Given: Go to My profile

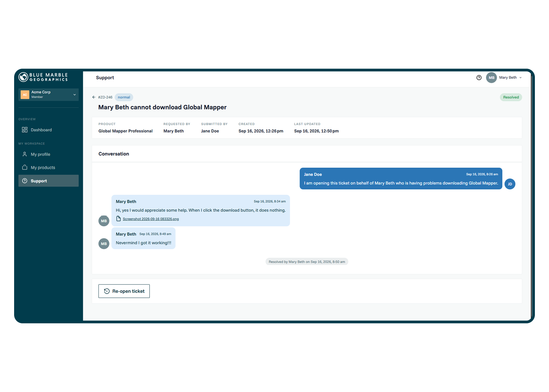Looking at the screenshot, I should point(49,154).
